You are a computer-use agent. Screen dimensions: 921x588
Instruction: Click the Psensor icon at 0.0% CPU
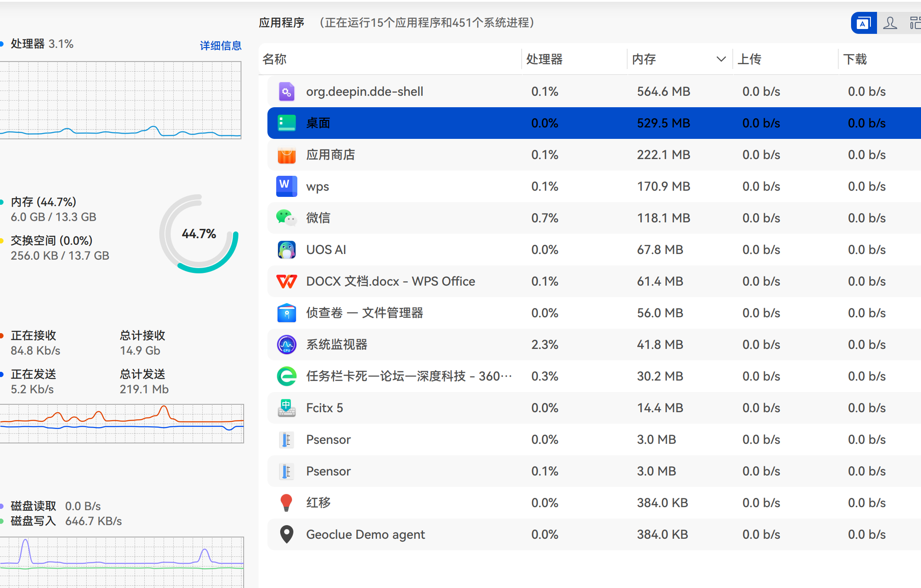tap(287, 439)
